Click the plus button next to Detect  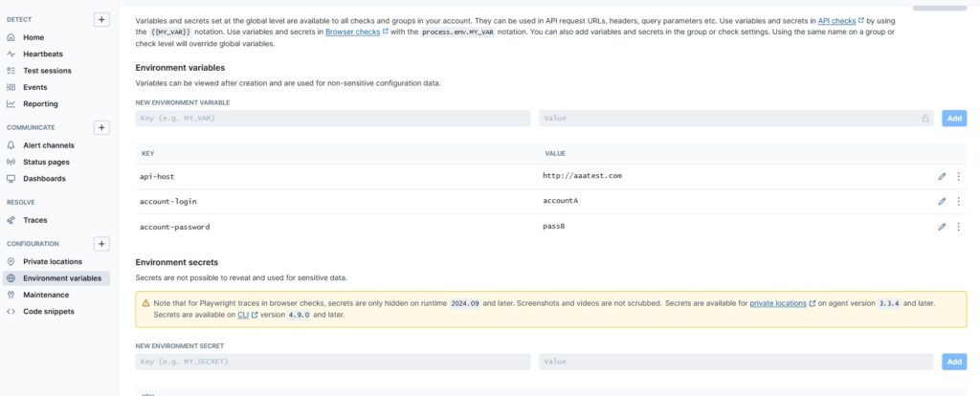(x=101, y=19)
